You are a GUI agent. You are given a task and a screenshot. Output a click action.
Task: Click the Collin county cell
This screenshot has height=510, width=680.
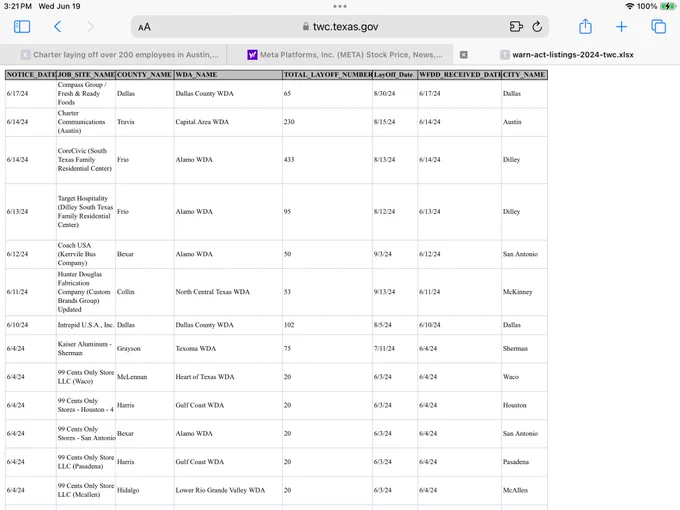coord(144,292)
